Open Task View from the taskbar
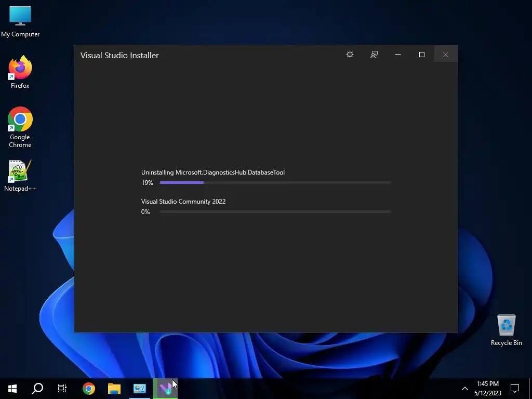This screenshot has width=532, height=399. pyautogui.click(x=62, y=389)
